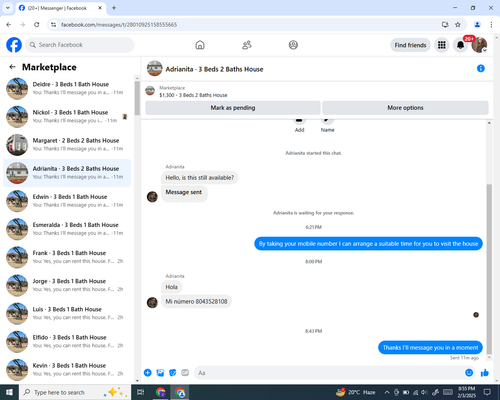Click the 'Thanks I'll message you in a moment' bubble
500x400 pixels.
click(x=430, y=348)
